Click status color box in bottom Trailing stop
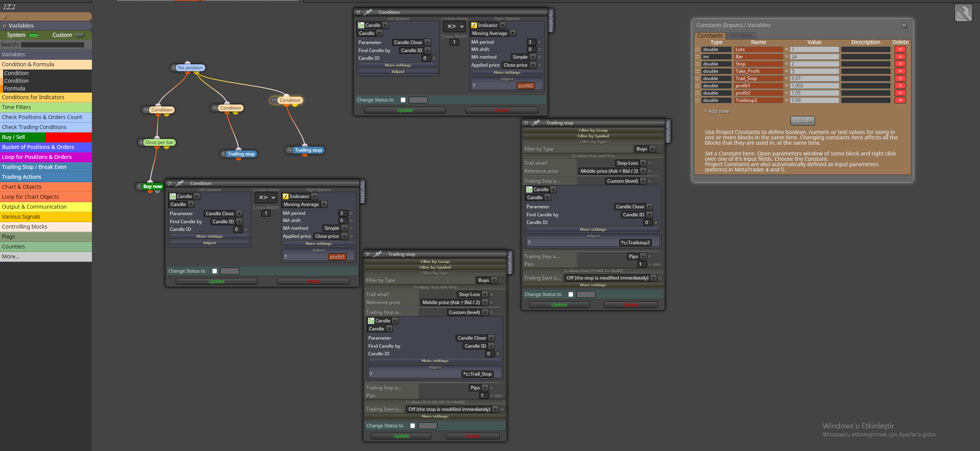This screenshot has height=451, width=980. (427, 426)
